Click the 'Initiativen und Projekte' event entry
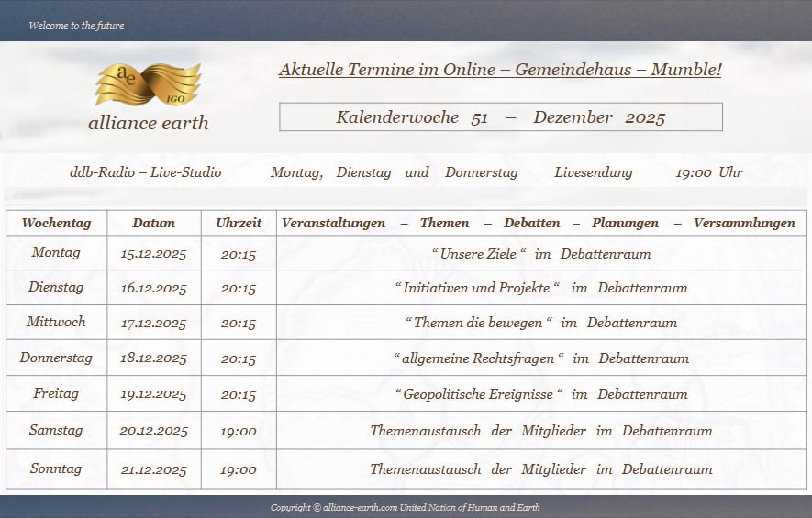Screen dimensions: 812x518 (541, 288)
